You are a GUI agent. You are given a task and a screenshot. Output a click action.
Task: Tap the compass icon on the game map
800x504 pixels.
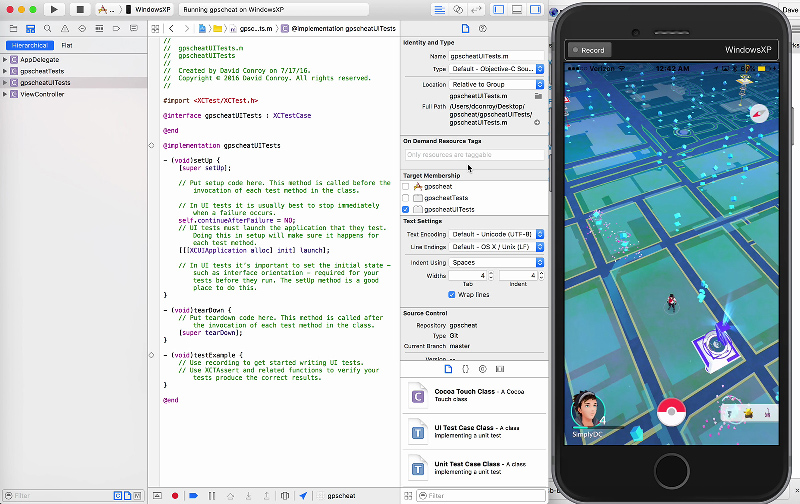(758, 114)
